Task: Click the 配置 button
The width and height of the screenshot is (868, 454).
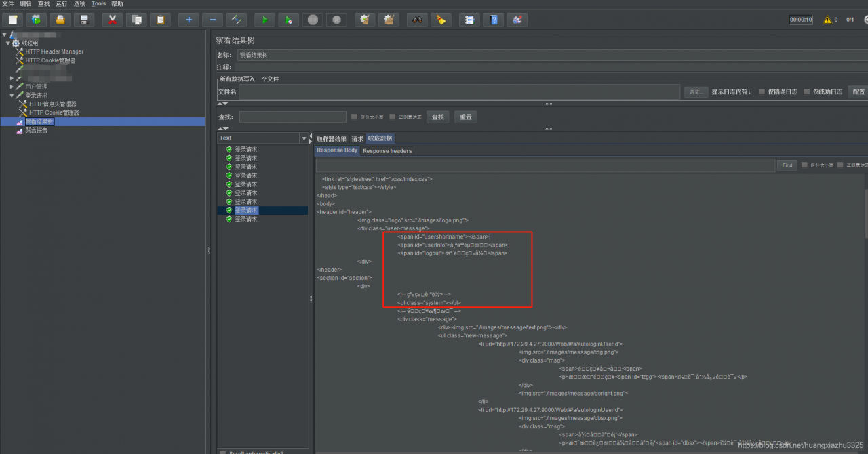Action: pyautogui.click(x=859, y=91)
